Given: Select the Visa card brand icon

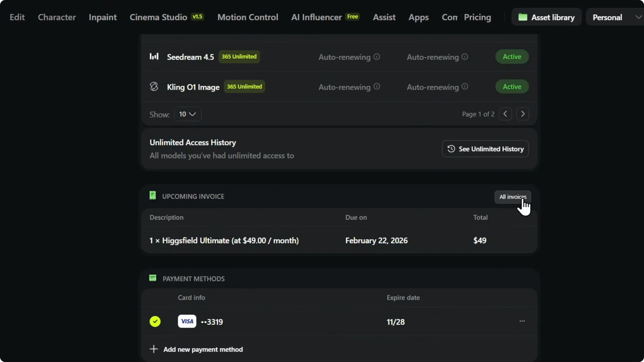Looking at the screenshot, I should (x=187, y=321).
